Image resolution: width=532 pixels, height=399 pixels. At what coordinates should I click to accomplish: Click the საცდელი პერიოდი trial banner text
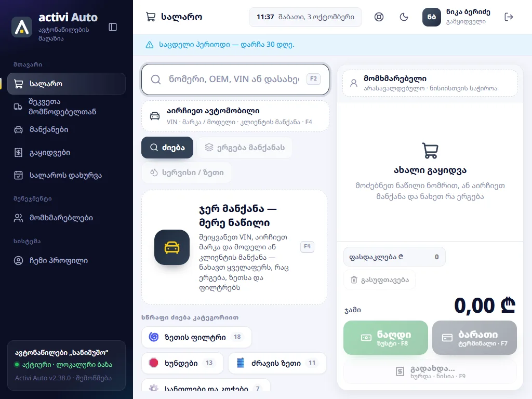pyautogui.click(x=227, y=45)
